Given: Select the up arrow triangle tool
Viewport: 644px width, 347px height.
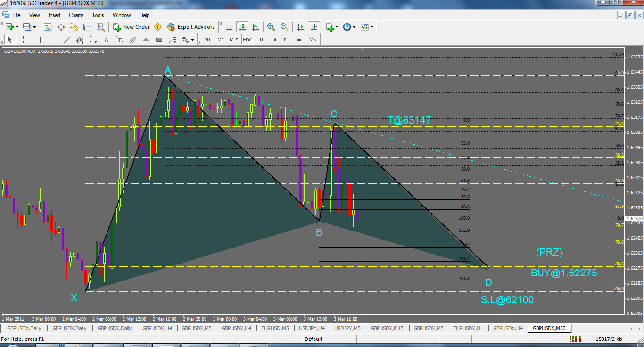Looking at the screenshot, I should coord(146,40).
